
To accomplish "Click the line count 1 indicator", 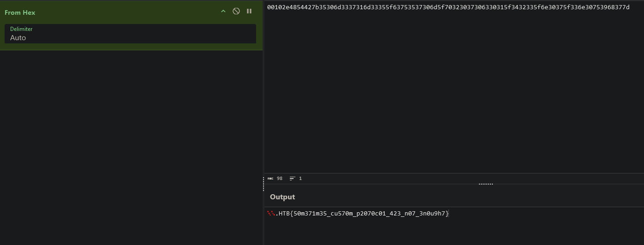I will point(296,178).
